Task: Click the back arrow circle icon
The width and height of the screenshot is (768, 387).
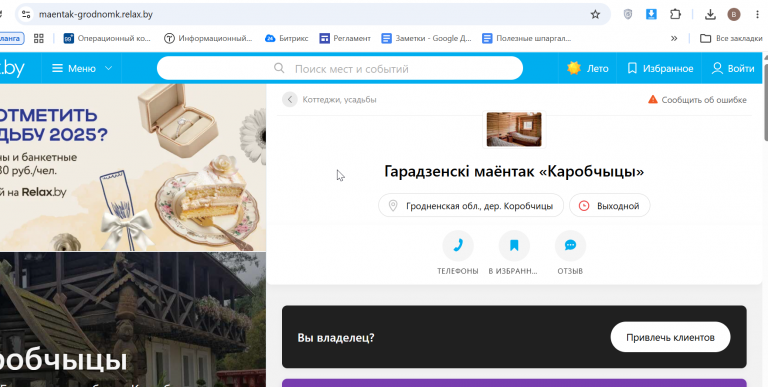Action: [289, 99]
